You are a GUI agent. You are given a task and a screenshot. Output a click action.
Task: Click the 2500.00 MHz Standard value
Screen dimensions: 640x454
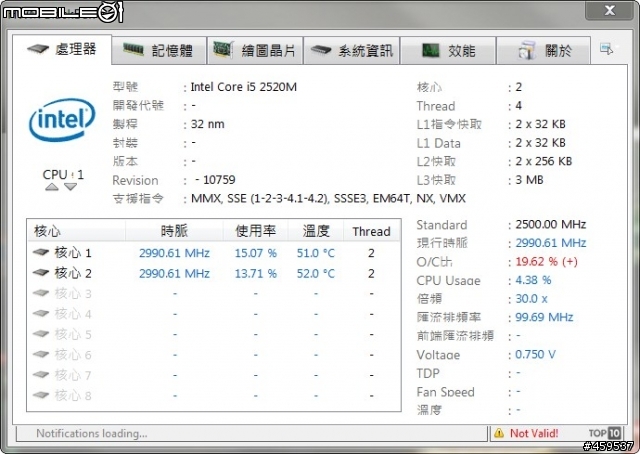point(551,224)
